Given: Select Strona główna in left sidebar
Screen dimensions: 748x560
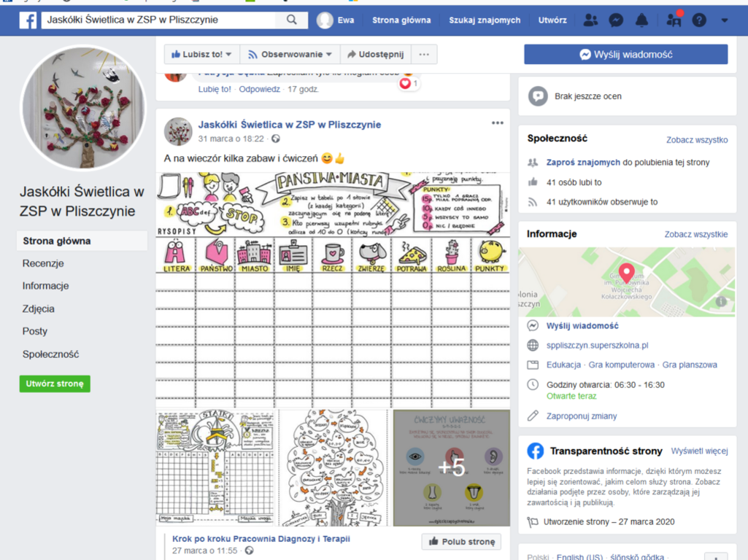Looking at the screenshot, I should coord(82,241).
